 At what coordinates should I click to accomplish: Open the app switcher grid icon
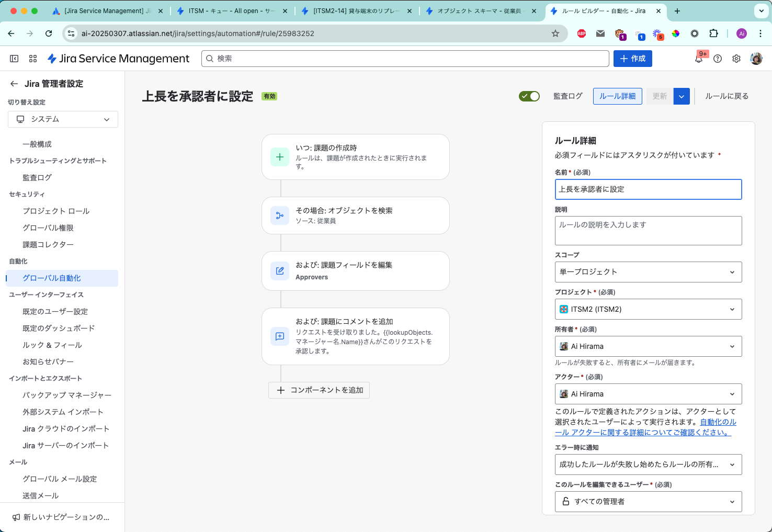(x=33, y=59)
